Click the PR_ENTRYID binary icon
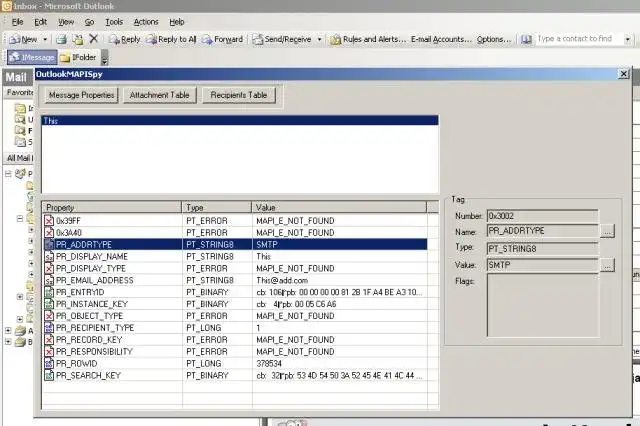This screenshot has height=426, width=640. pyautogui.click(x=49, y=292)
